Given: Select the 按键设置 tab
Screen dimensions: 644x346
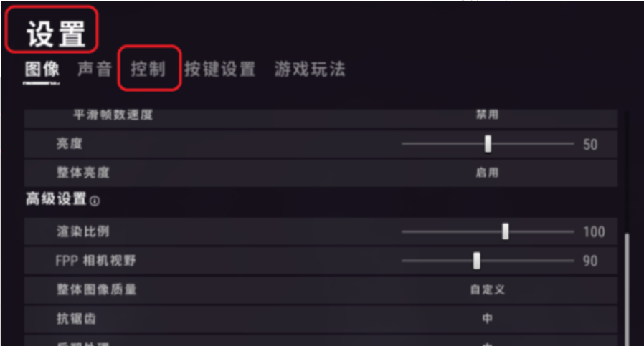Looking at the screenshot, I should [219, 69].
